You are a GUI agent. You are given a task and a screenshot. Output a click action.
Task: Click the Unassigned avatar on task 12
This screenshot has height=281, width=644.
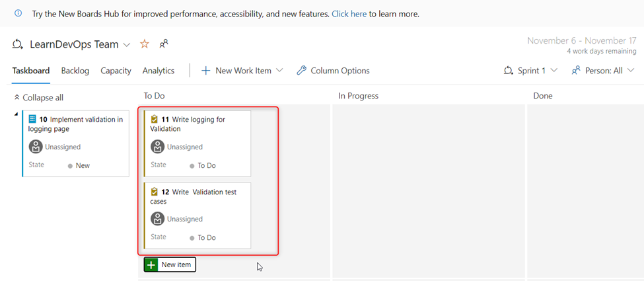158,219
